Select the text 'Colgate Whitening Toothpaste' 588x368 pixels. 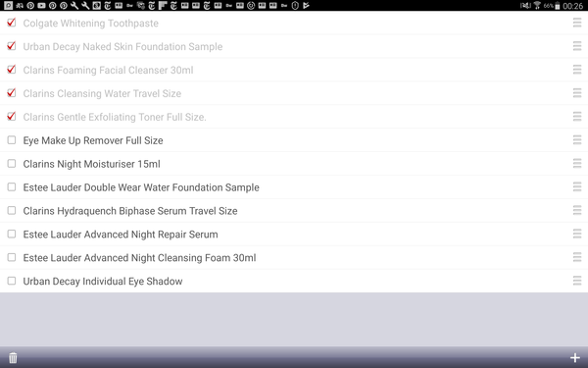[x=91, y=24]
